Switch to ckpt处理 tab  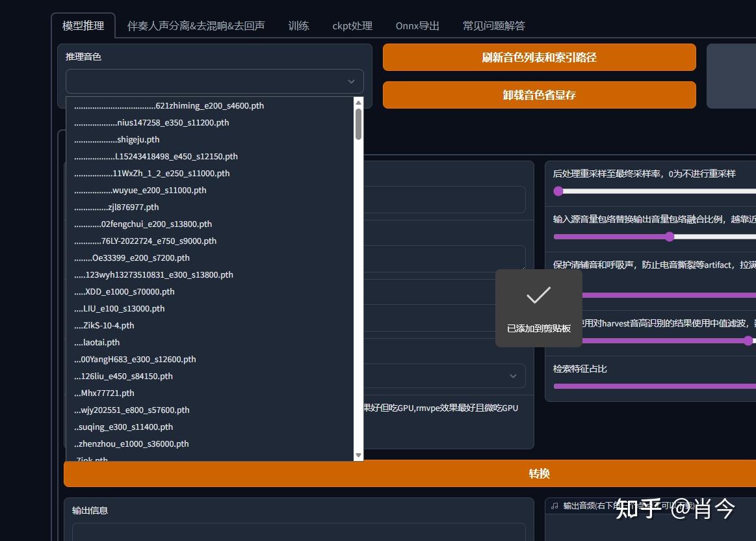pyautogui.click(x=352, y=25)
